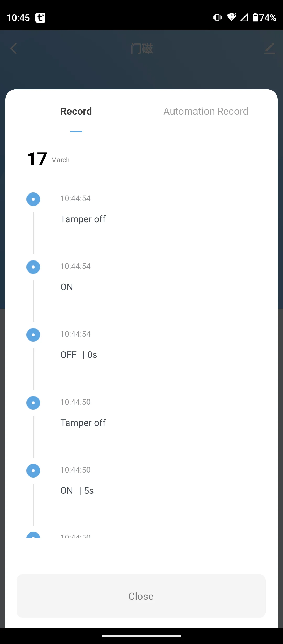Tap the vibrate mode icon
This screenshot has width=283, height=644.
(217, 18)
